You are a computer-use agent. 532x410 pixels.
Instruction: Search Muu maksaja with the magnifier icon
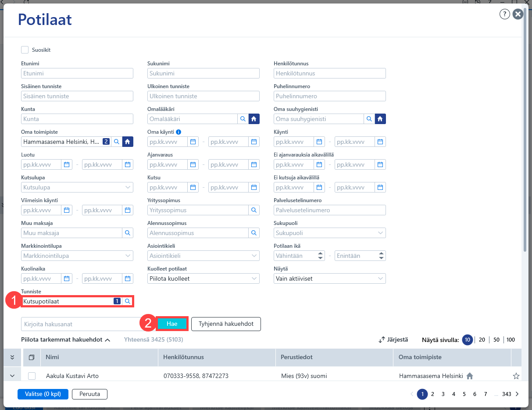click(x=128, y=233)
